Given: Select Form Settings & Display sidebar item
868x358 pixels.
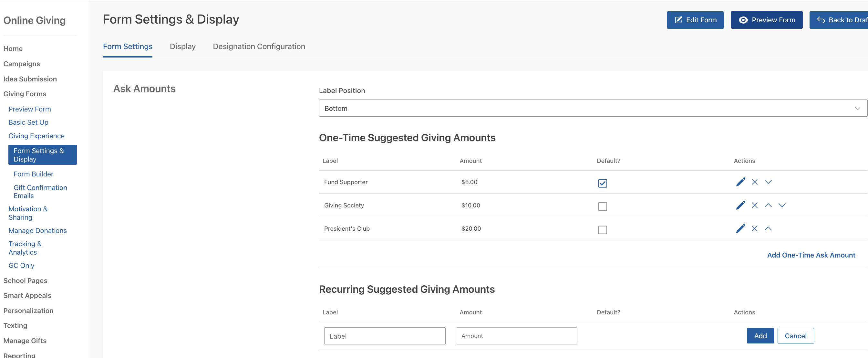Looking at the screenshot, I should pyautogui.click(x=42, y=155).
